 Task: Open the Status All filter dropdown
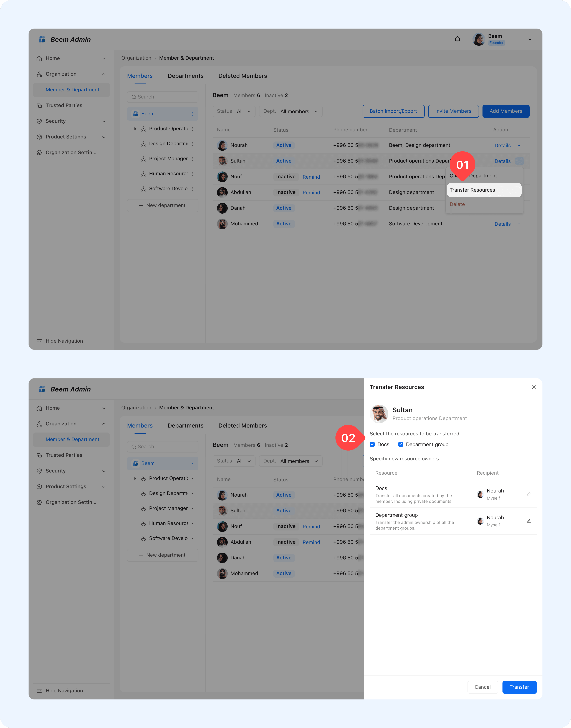point(234,111)
